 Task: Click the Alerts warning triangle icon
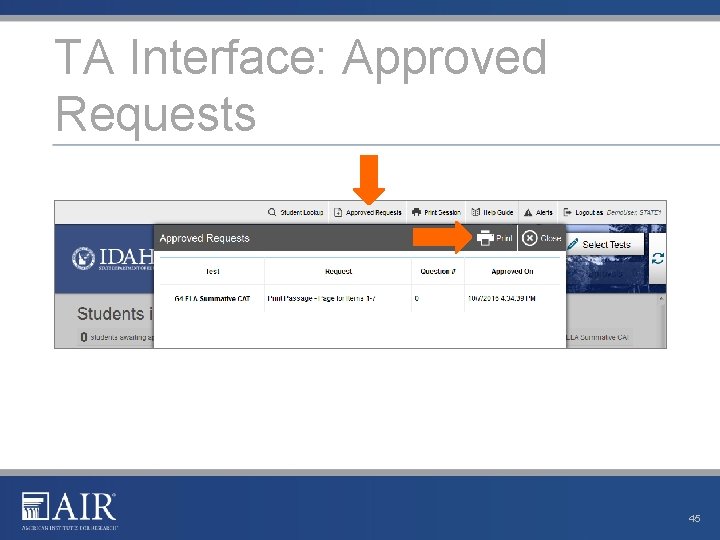(528, 213)
